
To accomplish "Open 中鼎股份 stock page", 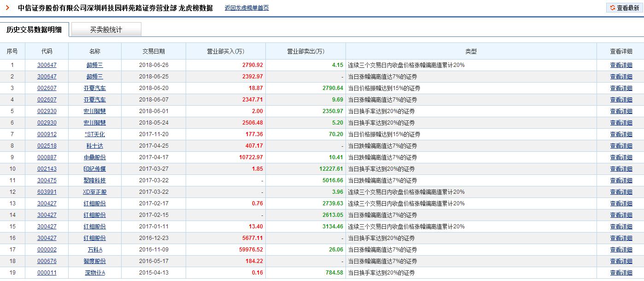I will (x=94, y=157).
